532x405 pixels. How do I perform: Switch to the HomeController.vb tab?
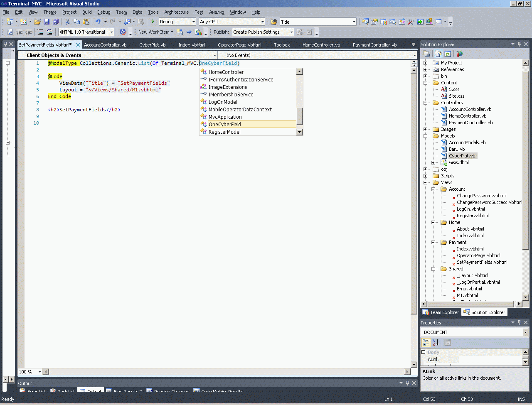tap(321, 45)
